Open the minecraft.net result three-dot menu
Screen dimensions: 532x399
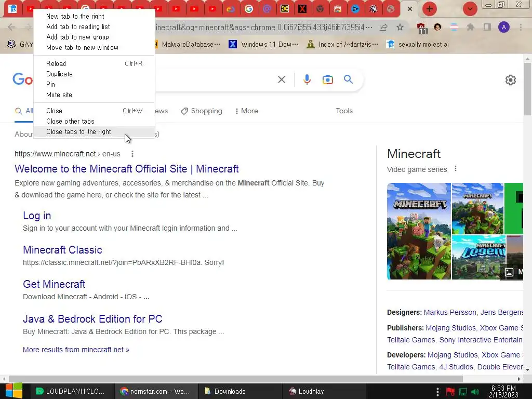[132, 154]
